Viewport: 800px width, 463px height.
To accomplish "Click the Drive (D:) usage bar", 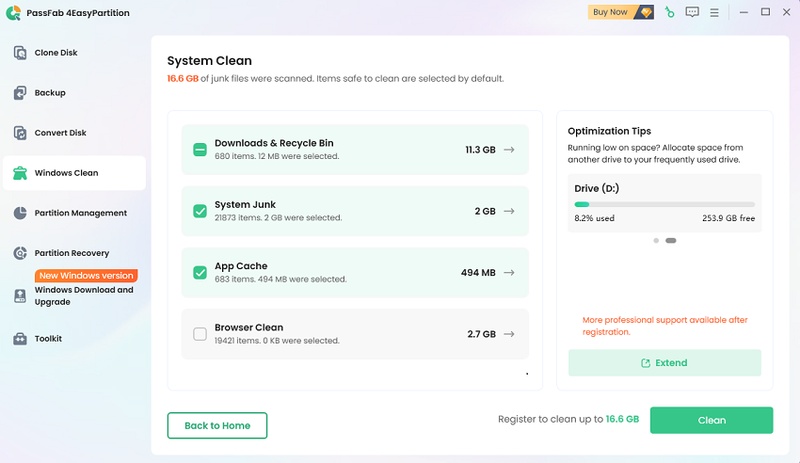I will click(x=664, y=204).
